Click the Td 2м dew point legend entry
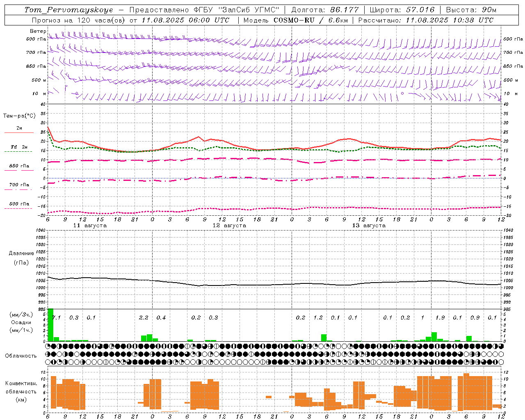This screenshot has height=420, width=525. [19, 147]
